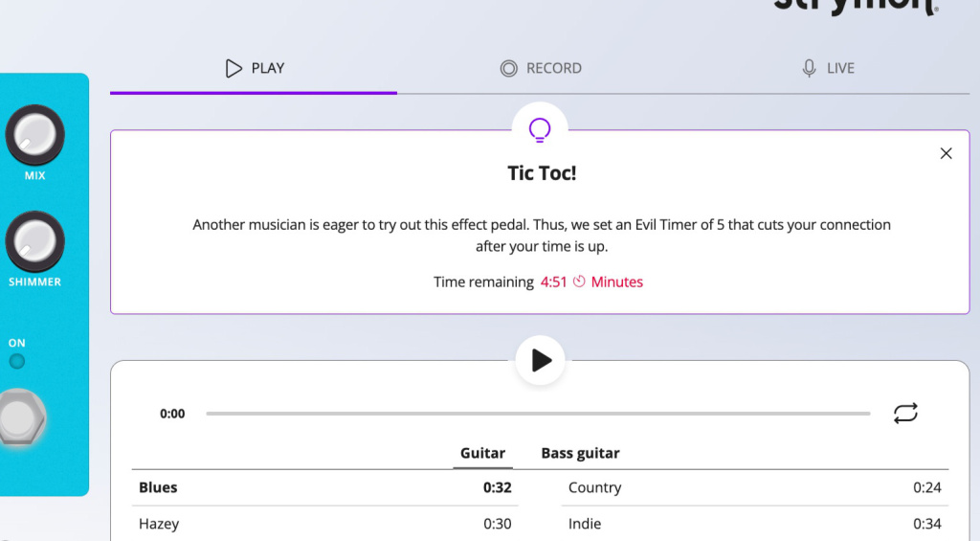
Task: Click the Strymon logo
Action: tap(856, 5)
